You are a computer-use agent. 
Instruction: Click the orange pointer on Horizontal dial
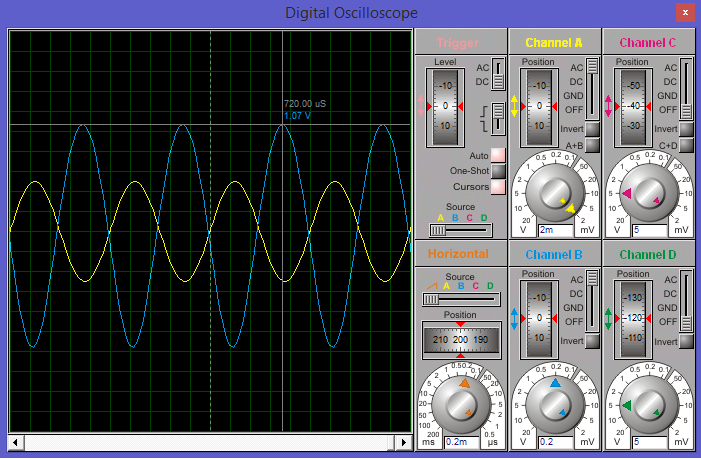[x=465, y=383]
